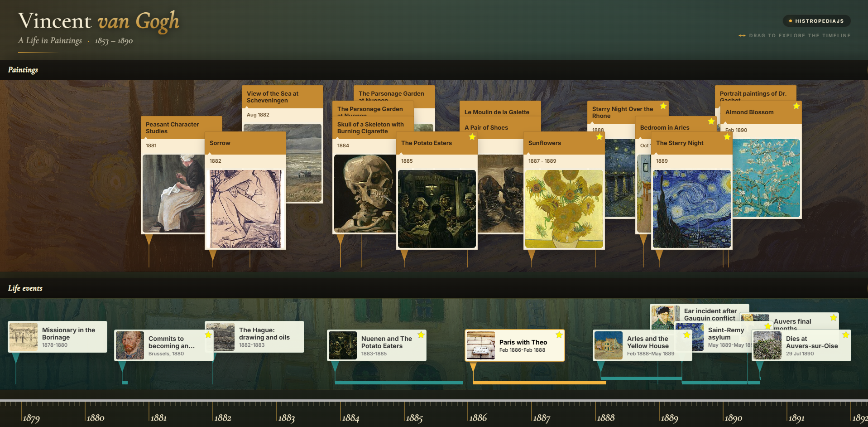Click the orange pin under the Sorrow card

pos(213,255)
